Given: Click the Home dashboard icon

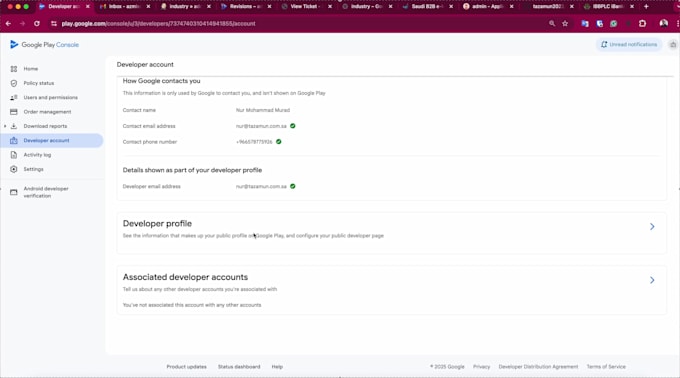Looking at the screenshot, I should (x=14, y=69).
